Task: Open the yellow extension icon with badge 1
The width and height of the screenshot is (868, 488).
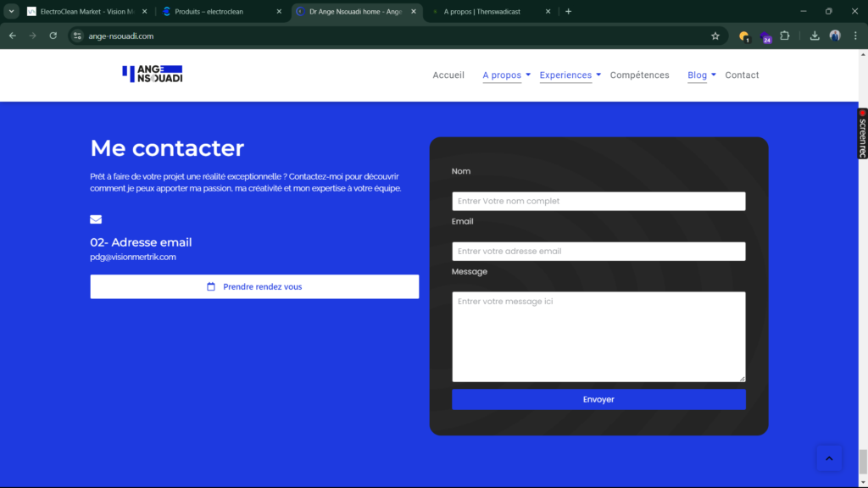Action: (x=744, y=36)
